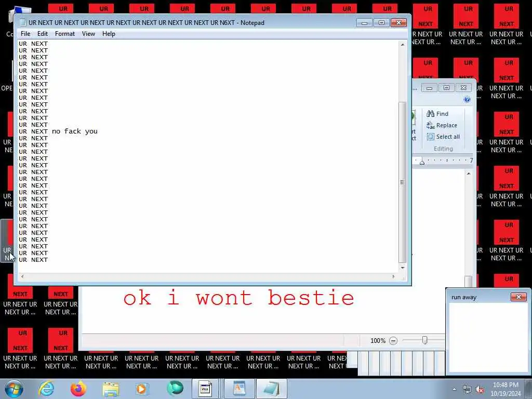The width and height of the screenshot is (532, 399).
Task: Open the Edit menu in Notepad
Action: [x=43, y=34]
